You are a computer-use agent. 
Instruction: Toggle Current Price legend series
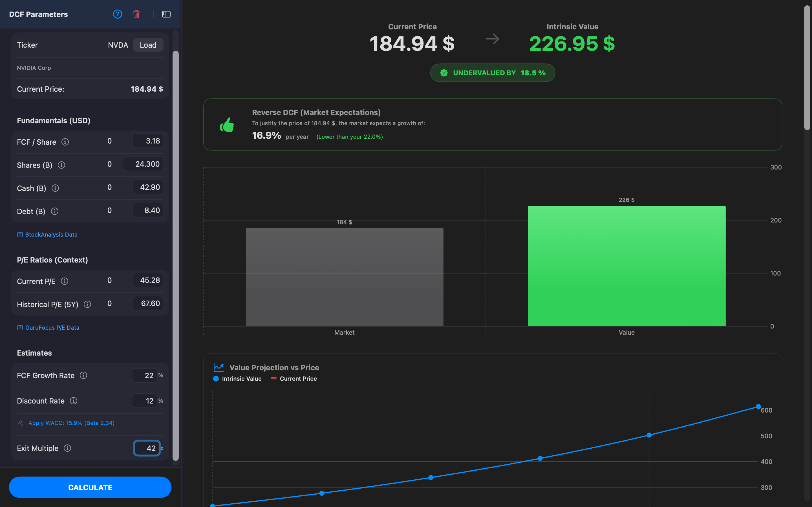(294, 379)
